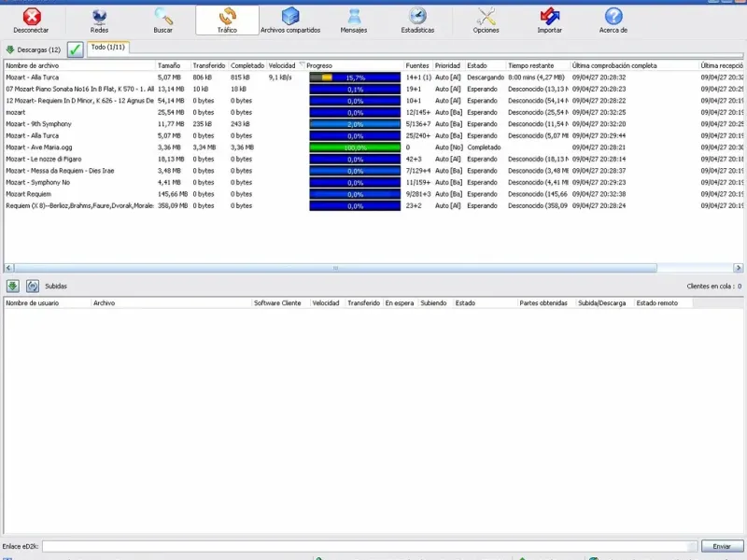Open the Redes network view
The image size is (747, 560).
coord(99,21)
